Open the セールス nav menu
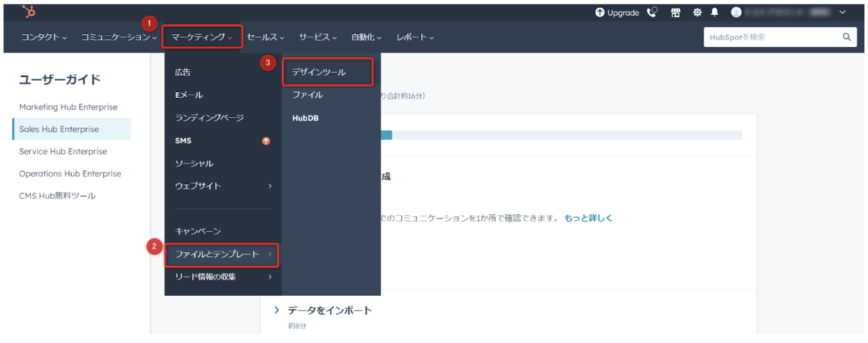 pyautogui.click(x=265, y=37)
